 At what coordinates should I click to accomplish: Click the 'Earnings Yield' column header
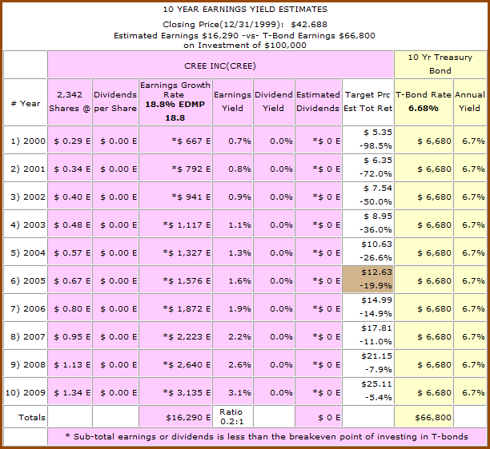click(233, 102)
